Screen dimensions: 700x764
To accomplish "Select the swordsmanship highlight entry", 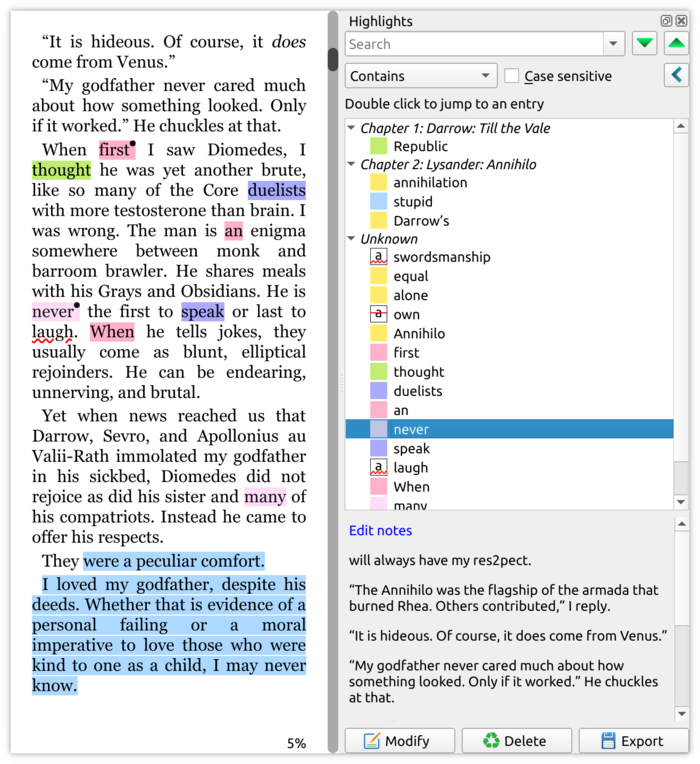I will [442, 257].
